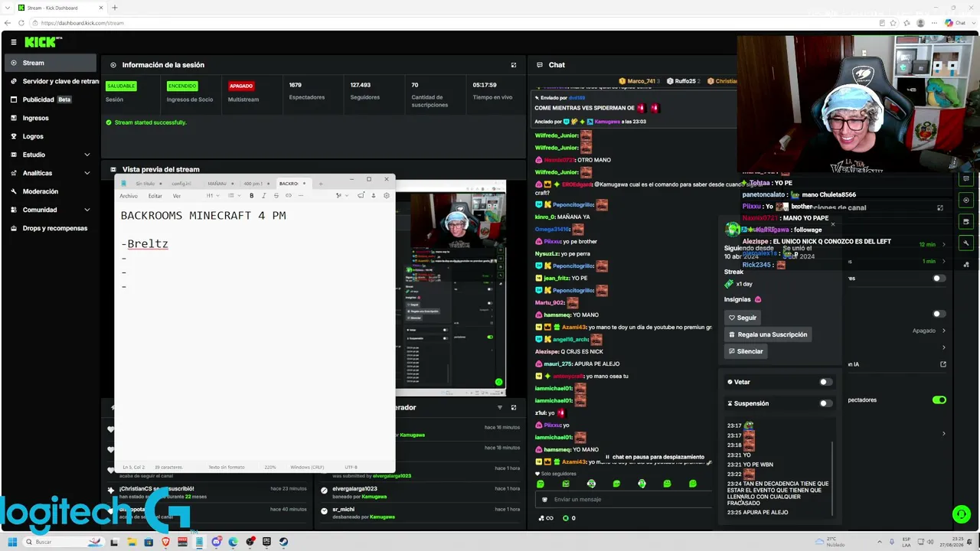Toggle bold formatting in Notepad
The image size is (980, 551).
point(251,196)
